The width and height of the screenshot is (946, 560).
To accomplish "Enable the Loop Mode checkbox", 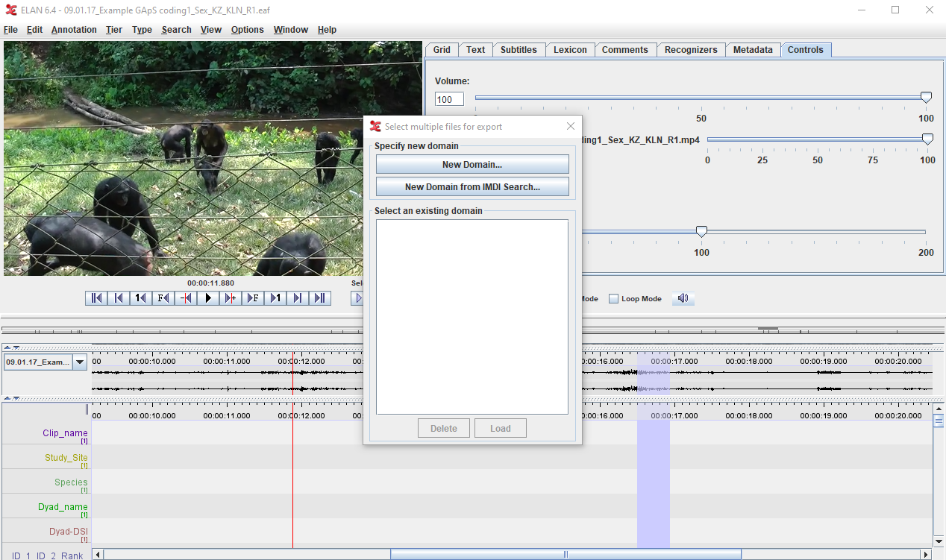I will 613,299.
